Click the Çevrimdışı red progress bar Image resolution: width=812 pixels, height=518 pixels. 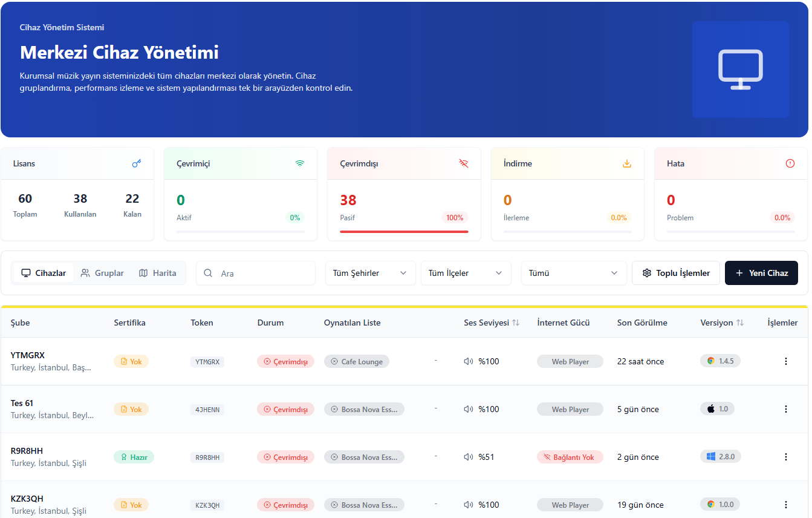[404, 231]
